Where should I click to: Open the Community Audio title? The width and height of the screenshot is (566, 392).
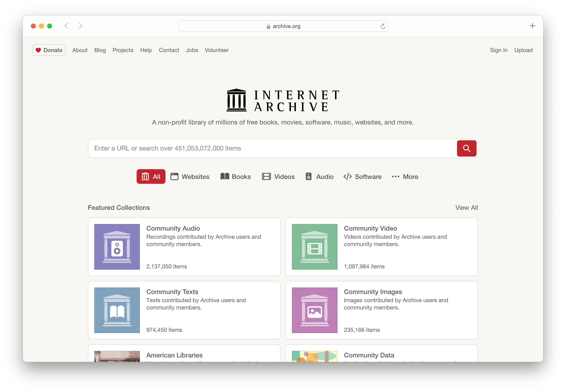[173, 228]
